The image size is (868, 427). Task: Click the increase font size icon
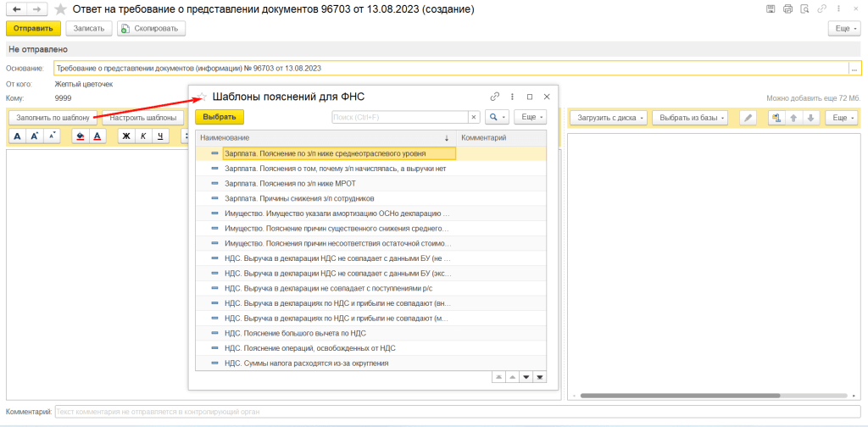34,136
